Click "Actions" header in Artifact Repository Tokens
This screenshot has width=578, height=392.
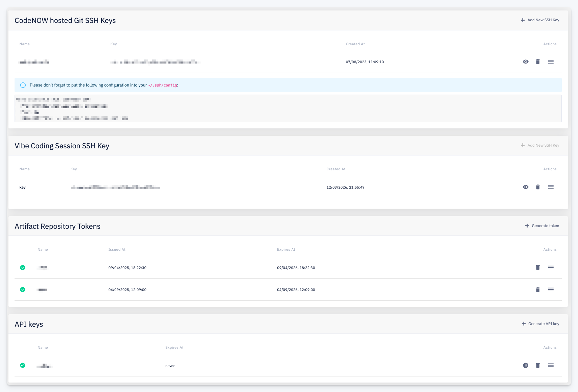click(550, 249)
